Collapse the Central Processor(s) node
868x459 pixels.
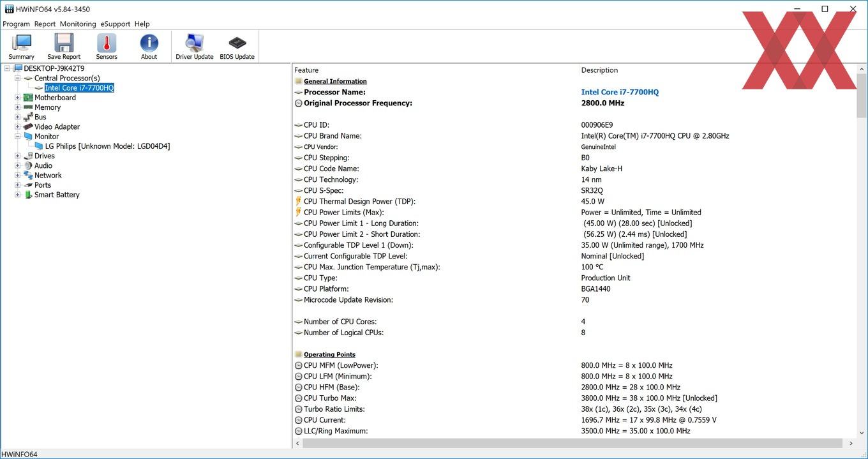pos(18,78)
